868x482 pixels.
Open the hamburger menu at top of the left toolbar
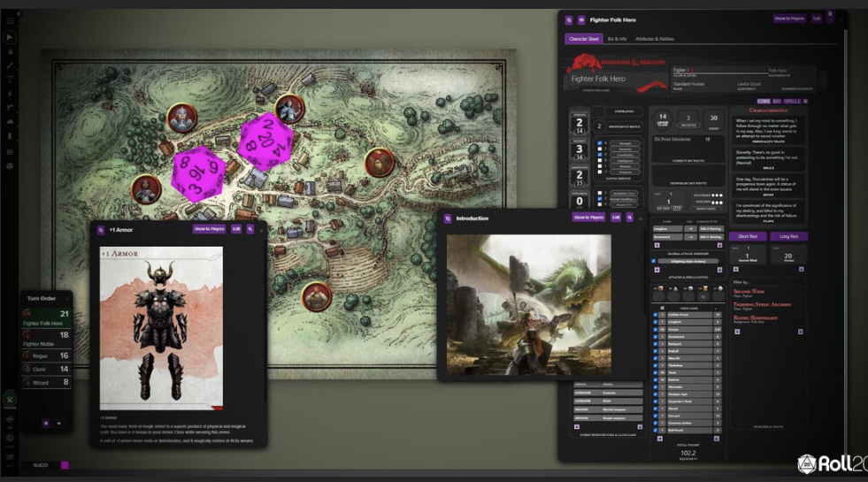click(10, 21)
